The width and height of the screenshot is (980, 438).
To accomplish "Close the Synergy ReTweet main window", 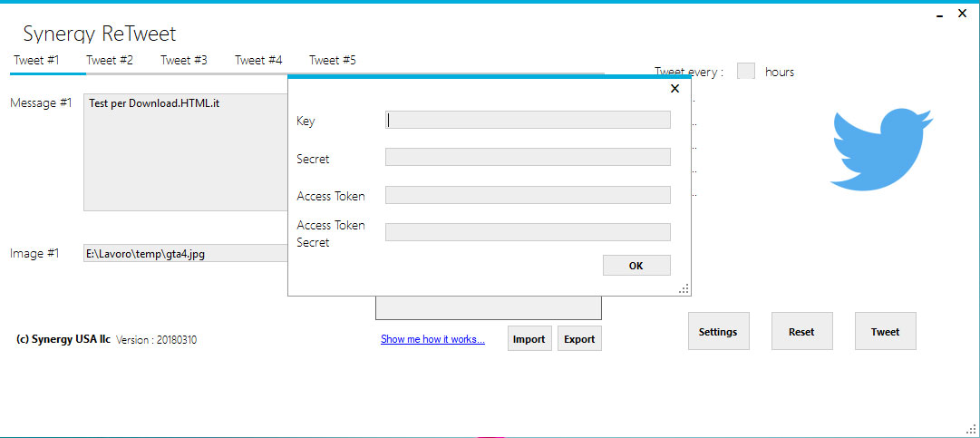I will click(x=963, y=13).
